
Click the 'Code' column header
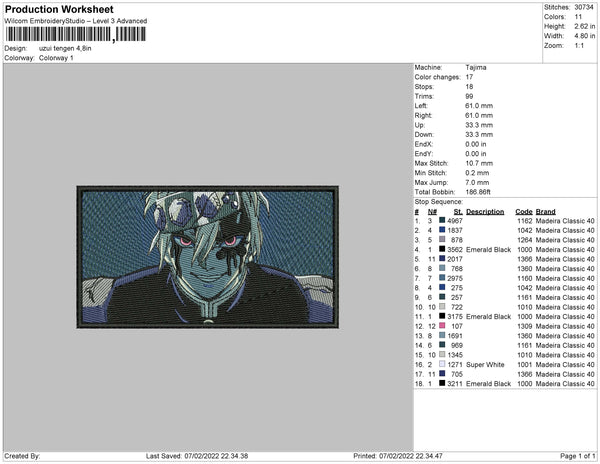tap(524, 212)
